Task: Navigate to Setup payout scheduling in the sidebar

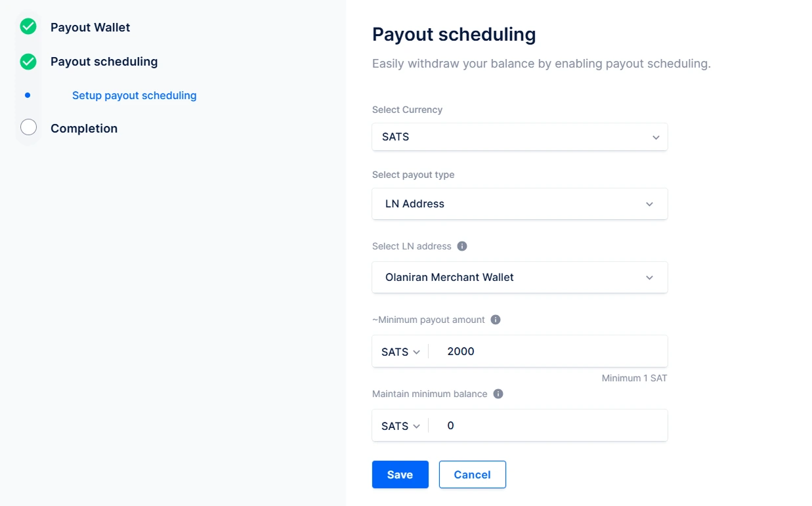Action: click(134, 95)
